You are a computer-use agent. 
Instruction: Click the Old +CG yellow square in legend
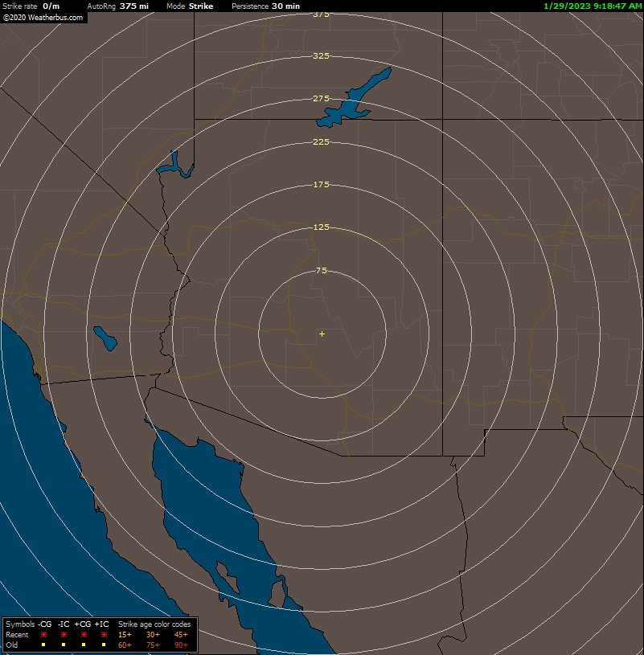coord(83,645)
